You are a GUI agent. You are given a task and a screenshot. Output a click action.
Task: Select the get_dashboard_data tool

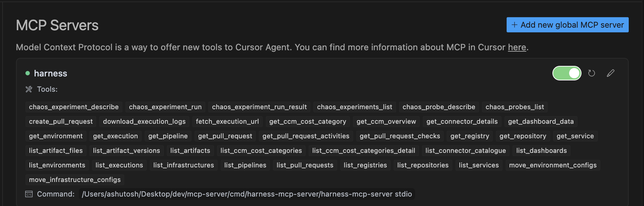click(x=541, y=122)
